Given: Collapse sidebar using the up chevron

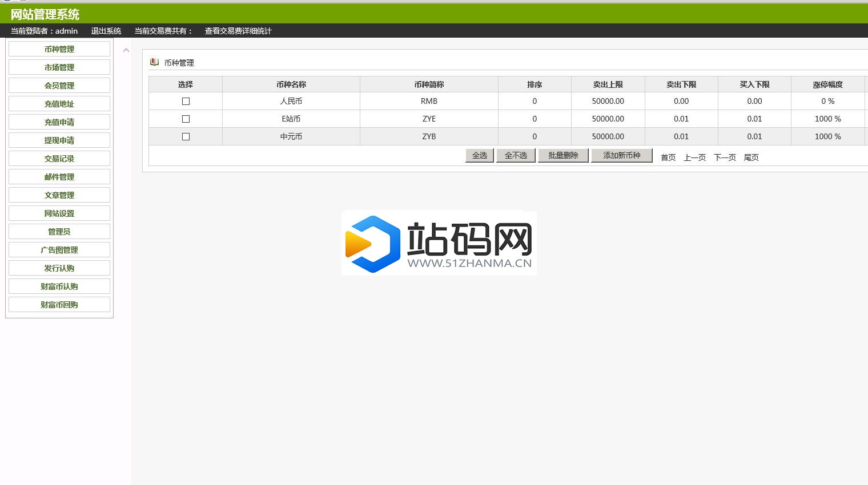Looking at the screenshot, I should 126,51.
